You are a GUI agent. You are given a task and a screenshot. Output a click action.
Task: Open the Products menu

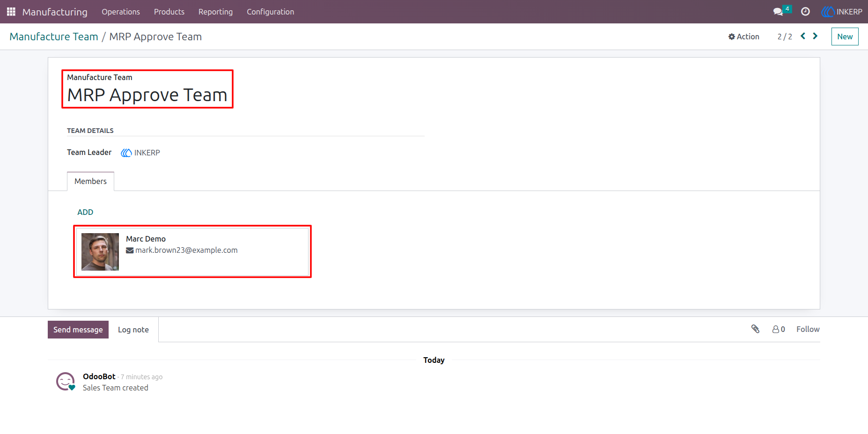[x=169, y=12]
